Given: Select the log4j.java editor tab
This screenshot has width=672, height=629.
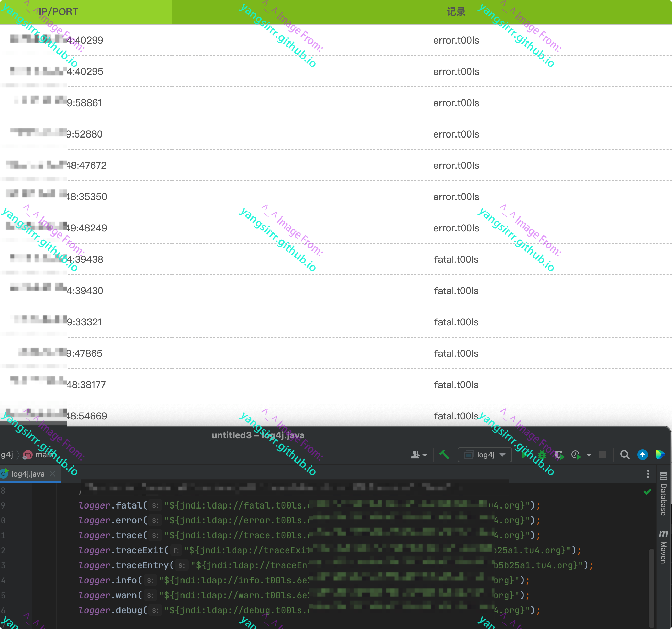Looking at the screenshot, I should tap(28, 474).
